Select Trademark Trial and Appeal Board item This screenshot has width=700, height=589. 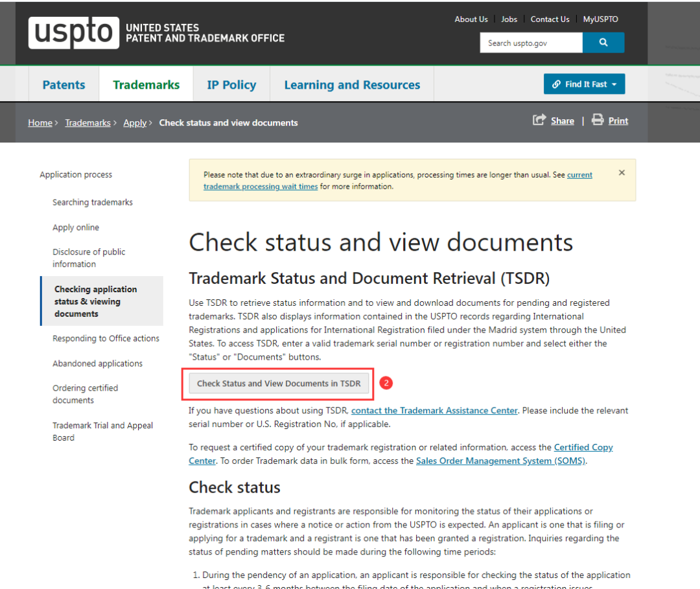point(102,432)
